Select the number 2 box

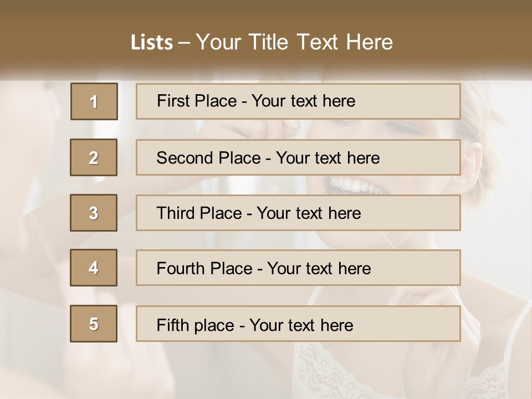click(x=94, y=157)
